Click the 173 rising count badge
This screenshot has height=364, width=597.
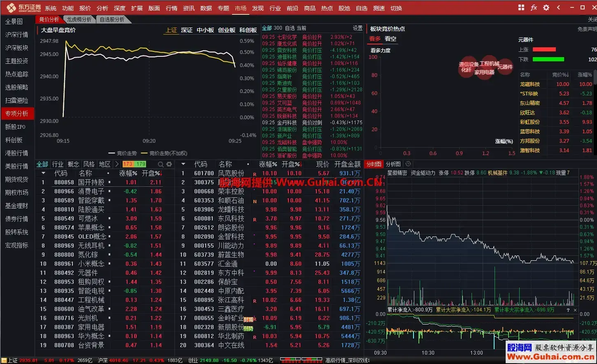128,164
